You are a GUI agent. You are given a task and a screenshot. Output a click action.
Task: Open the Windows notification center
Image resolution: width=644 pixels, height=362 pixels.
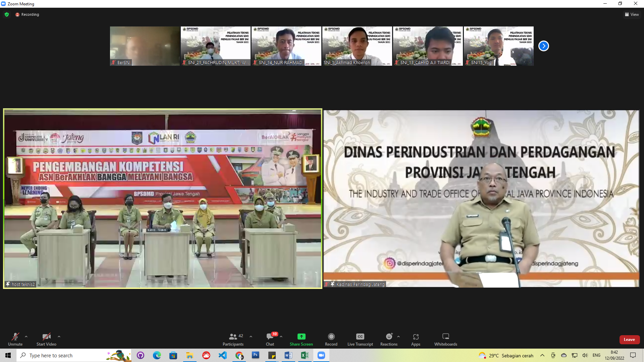coord(633,355)
